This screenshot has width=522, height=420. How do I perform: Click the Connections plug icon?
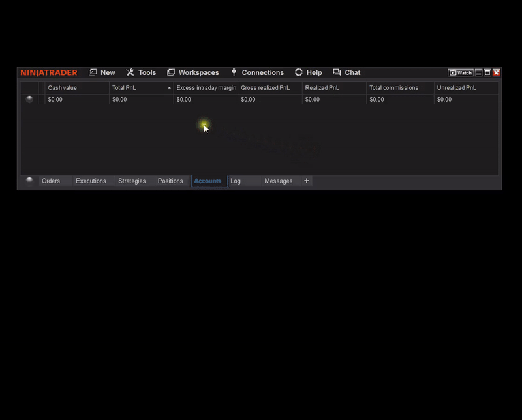234,72
